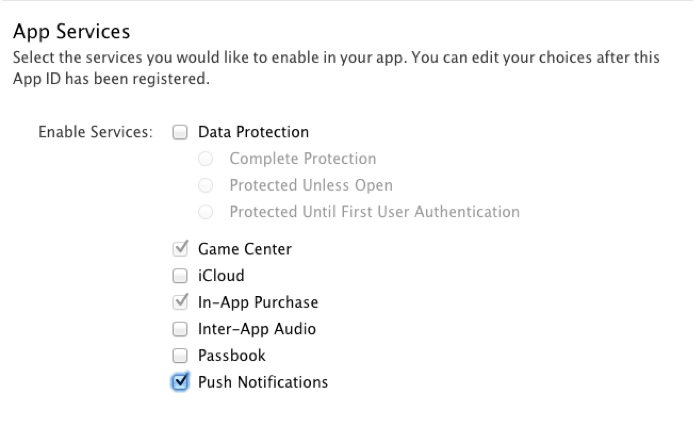698x432 pixels.
Task: Tick the Passbook checkbox
Action: point(180,355)
